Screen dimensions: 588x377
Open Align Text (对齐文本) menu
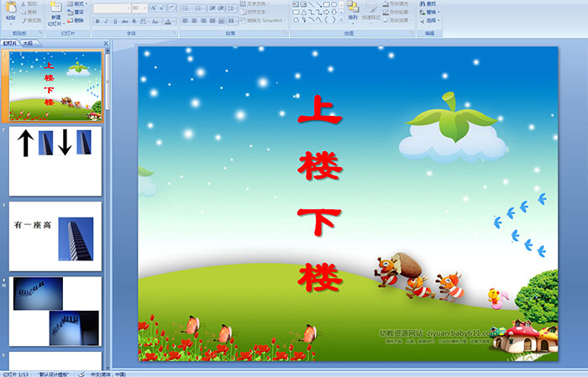255,12
